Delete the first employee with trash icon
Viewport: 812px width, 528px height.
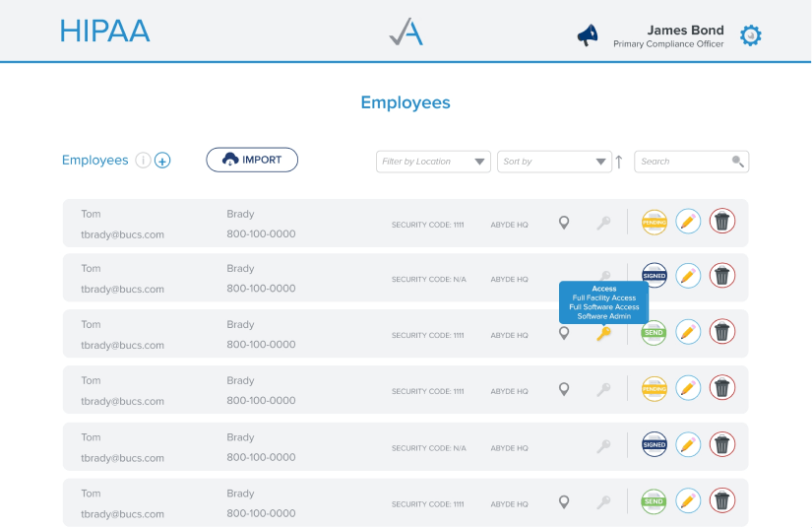click(721, 222)
